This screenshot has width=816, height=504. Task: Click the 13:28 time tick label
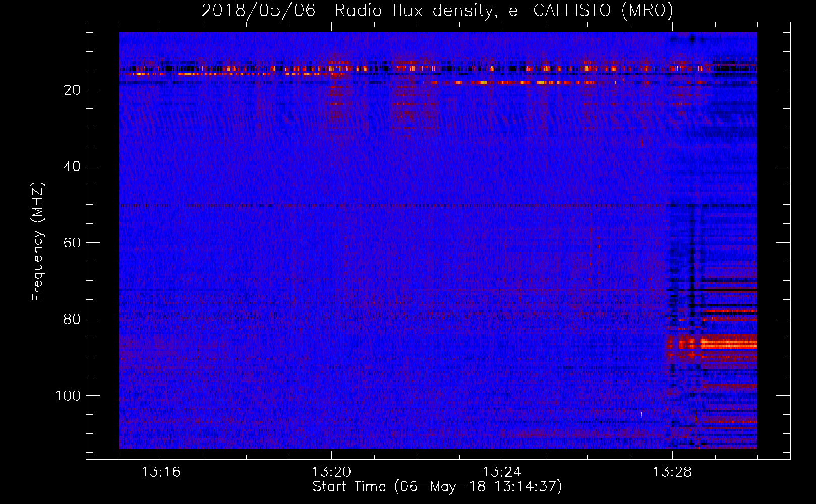pos(672,472)
